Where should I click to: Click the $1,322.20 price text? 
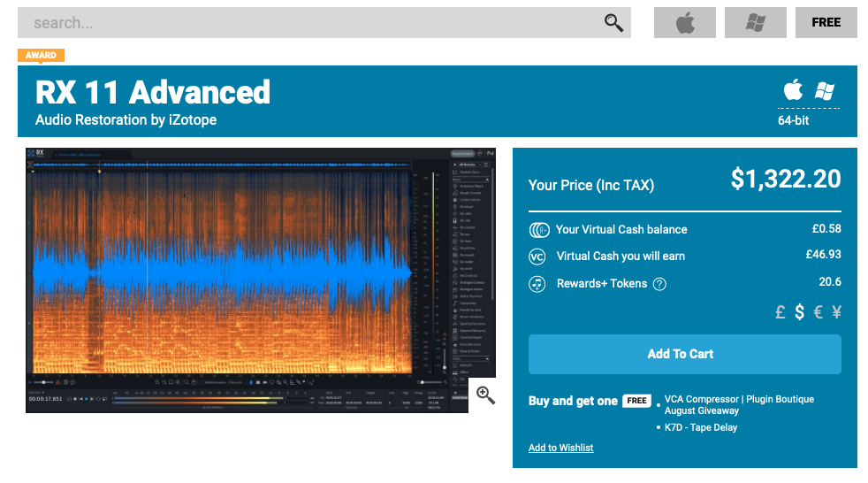pos(786,179)
